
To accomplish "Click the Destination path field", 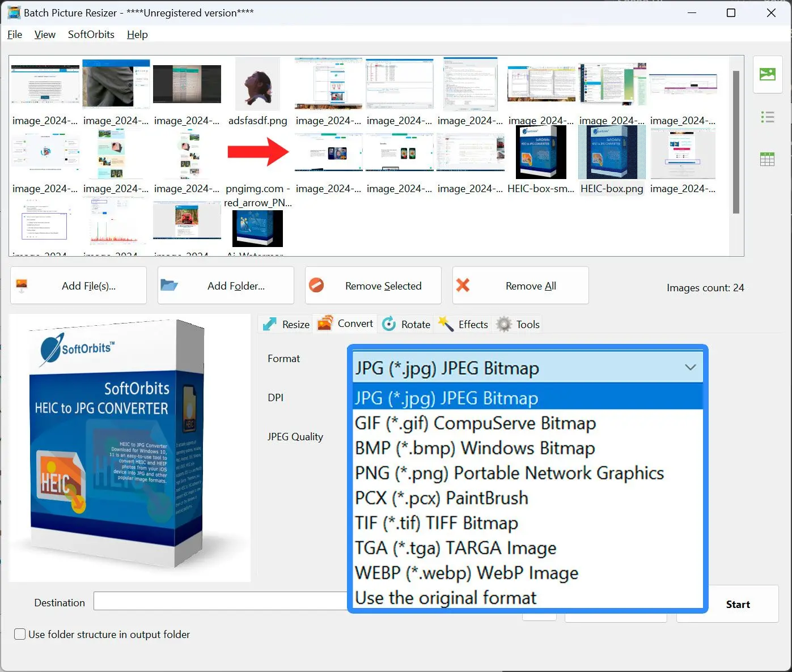I will click(x=220, y=601).
